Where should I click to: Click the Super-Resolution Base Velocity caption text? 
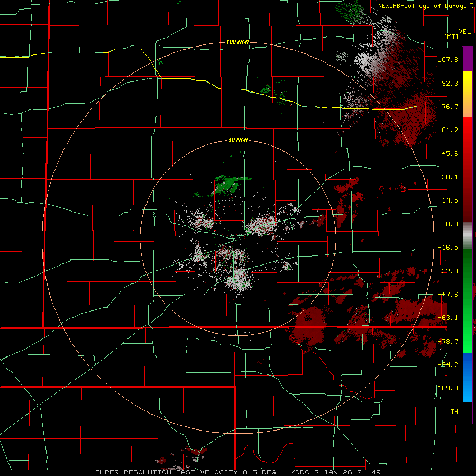238,472
